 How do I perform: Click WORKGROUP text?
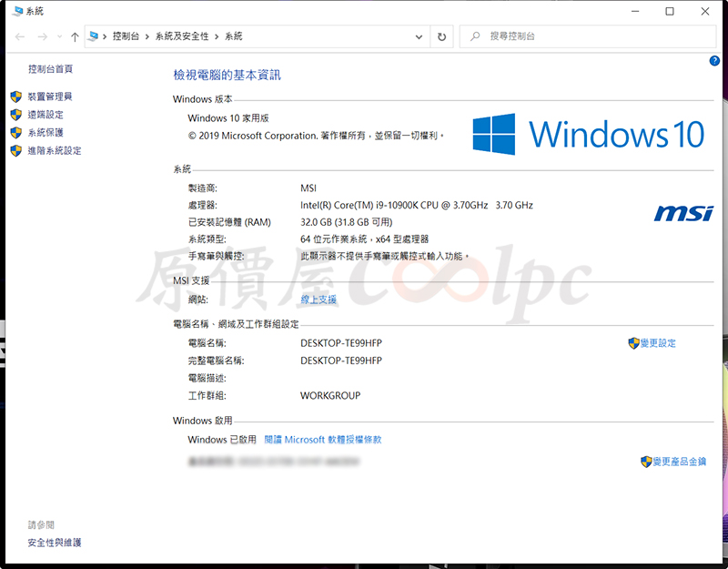click(x=330, y=396)
